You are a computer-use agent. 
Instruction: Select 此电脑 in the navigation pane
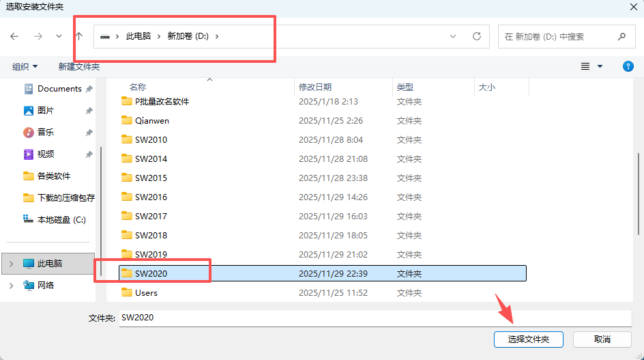click(48, 263)
